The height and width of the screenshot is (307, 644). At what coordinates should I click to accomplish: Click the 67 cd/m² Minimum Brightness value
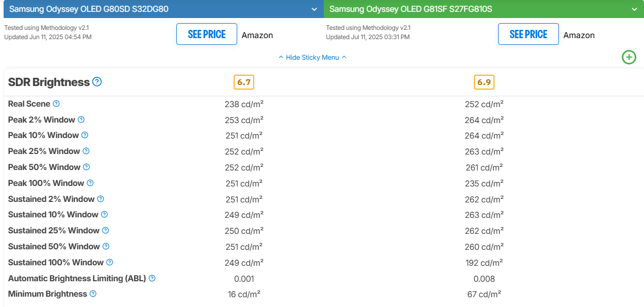click(484, 294)
